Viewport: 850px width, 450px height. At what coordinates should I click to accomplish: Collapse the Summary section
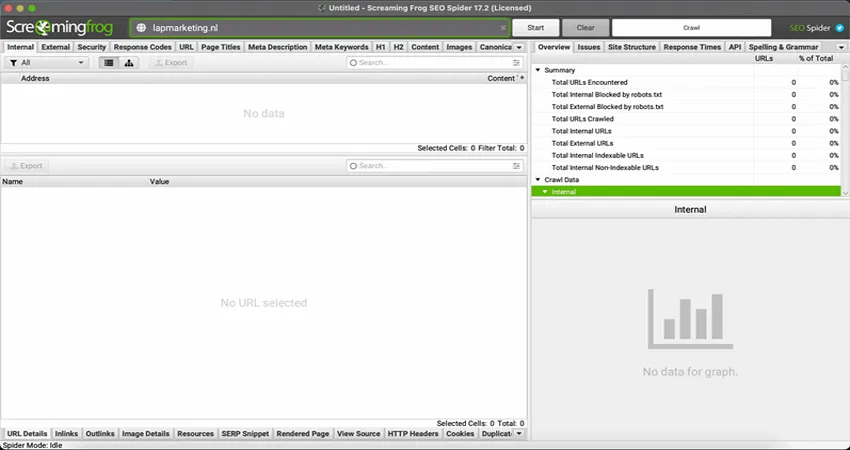(x=538, y=70)
